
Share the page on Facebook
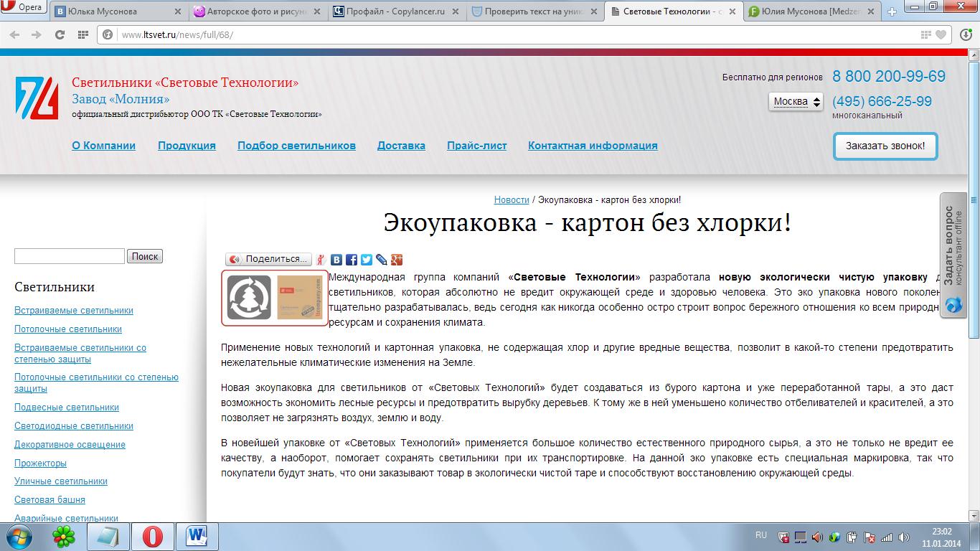pyautogui.click(x=352, y=259)
